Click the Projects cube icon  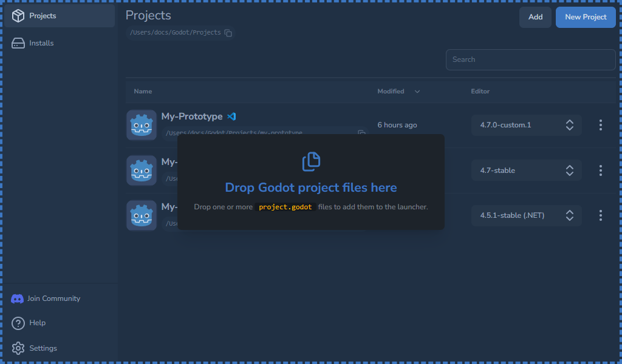click(18, 16)
